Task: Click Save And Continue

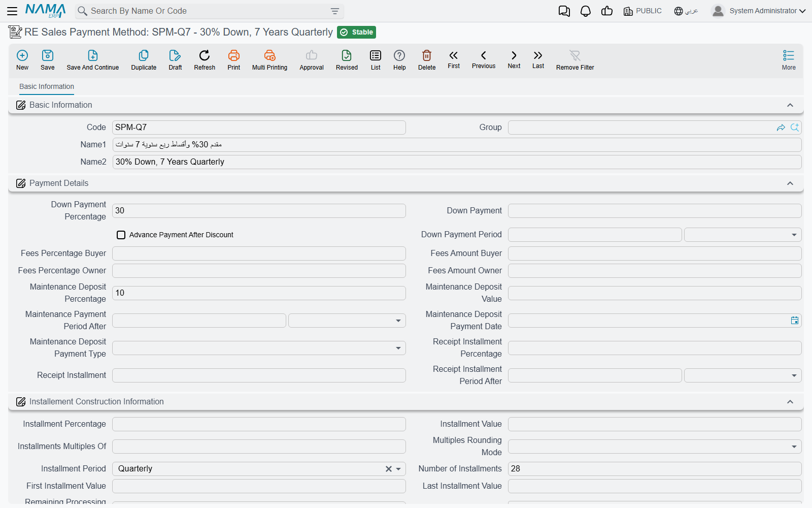Action: (x=93, y=60)
